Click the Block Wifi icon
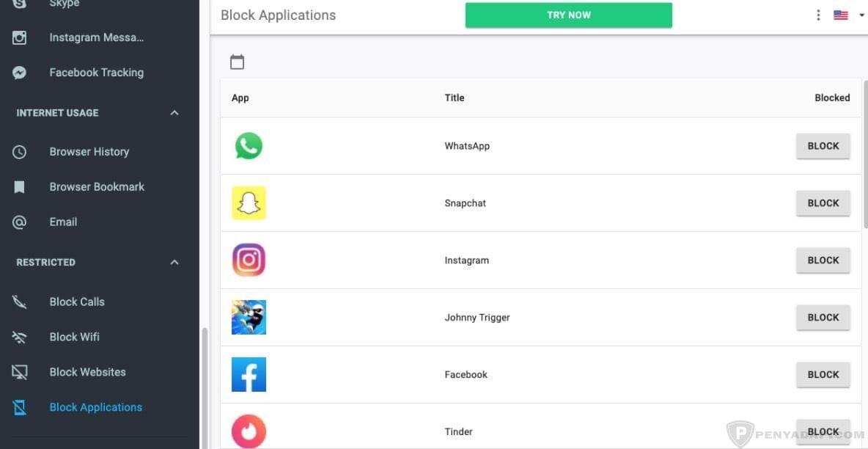Viewport: 868px width, 449px height. pyautogui.click(x=20, y=337)
